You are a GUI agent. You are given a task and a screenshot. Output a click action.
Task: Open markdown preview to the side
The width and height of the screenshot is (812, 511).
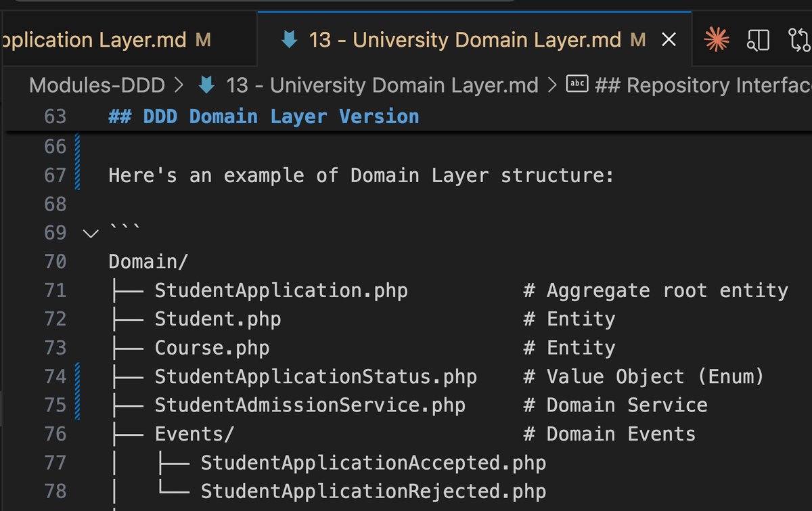759,41
